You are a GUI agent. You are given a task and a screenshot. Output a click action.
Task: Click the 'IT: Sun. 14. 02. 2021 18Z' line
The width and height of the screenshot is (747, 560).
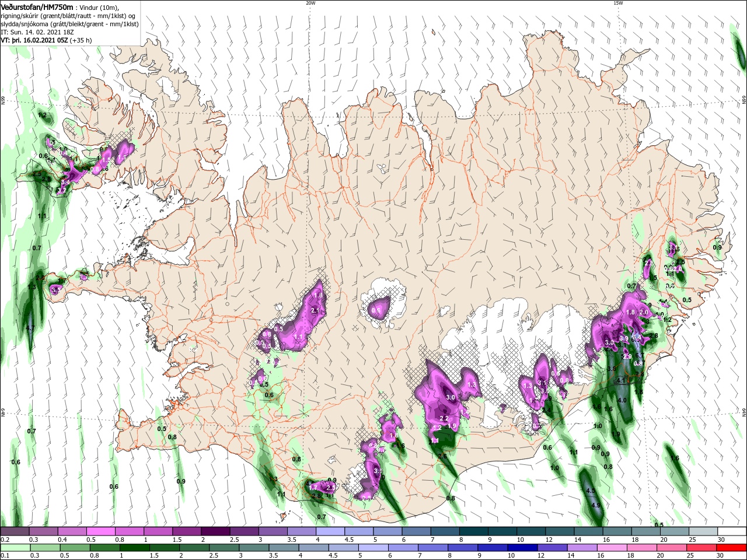39,32
